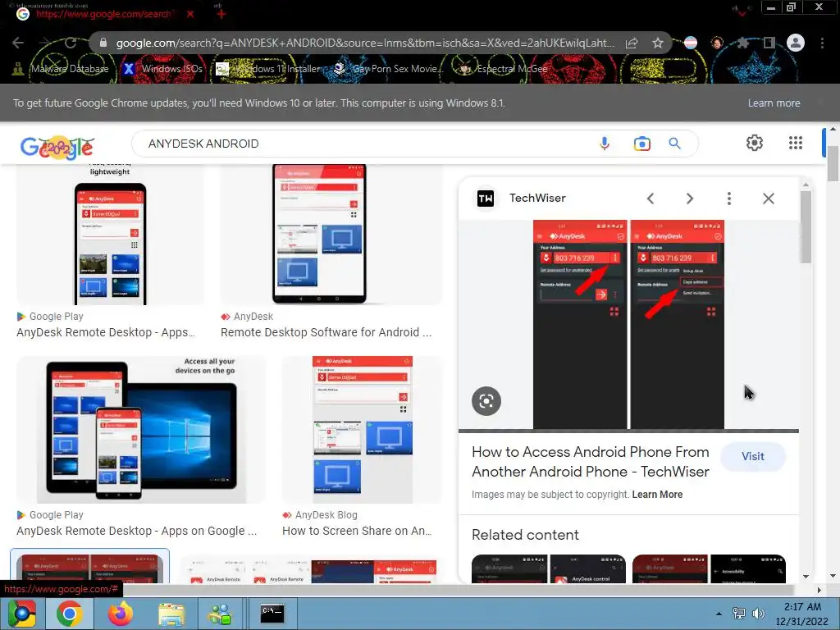Open AnyDesk Blog screen share image result
The width and height of the screenshot is (840, 630).
pos(362,430)
